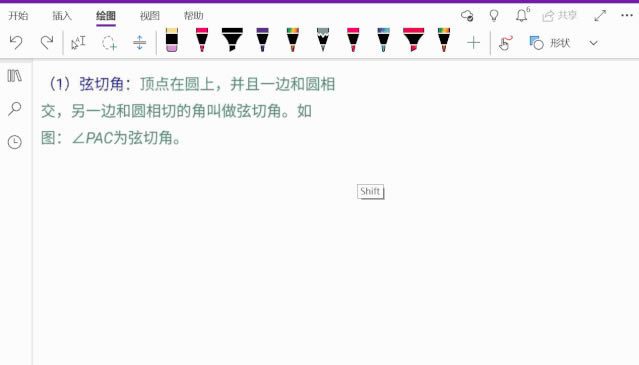Choose the Insert Space tool
The image size is (639, 365).
point(139,42)
